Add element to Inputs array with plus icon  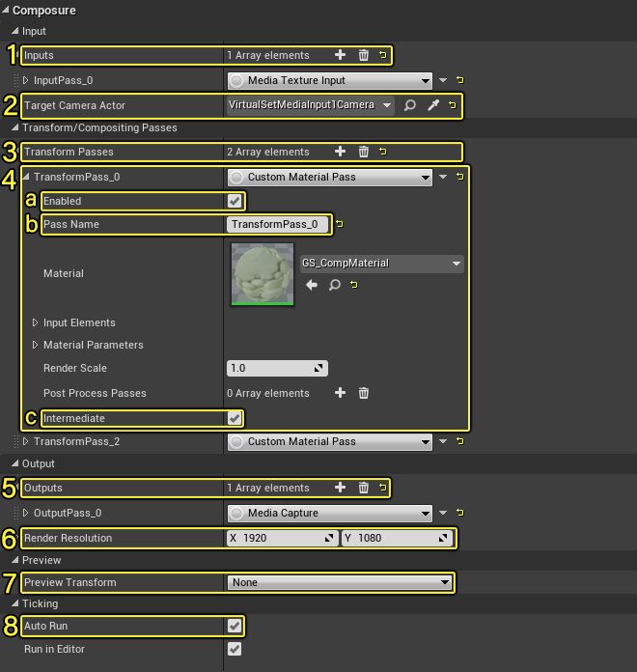coord(340,56)
